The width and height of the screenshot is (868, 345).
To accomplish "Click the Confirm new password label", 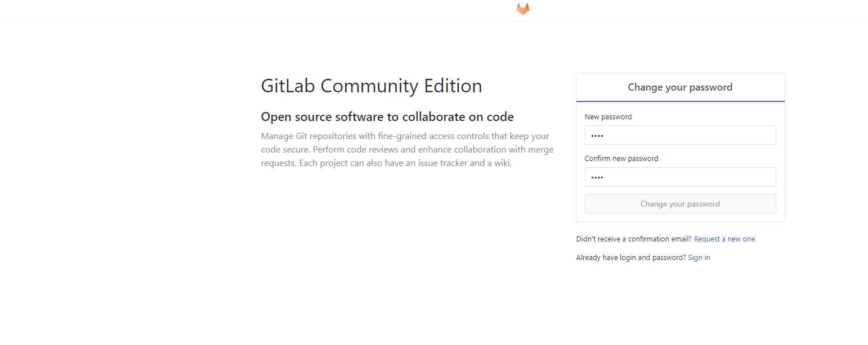I will [x=621, y=159].
